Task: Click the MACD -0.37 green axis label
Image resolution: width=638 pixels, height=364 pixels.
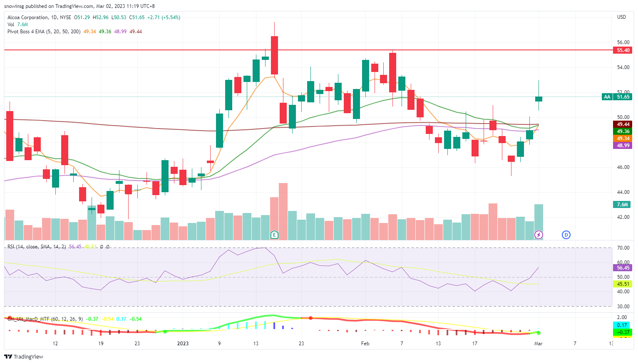Action: [x=622, y=332]
